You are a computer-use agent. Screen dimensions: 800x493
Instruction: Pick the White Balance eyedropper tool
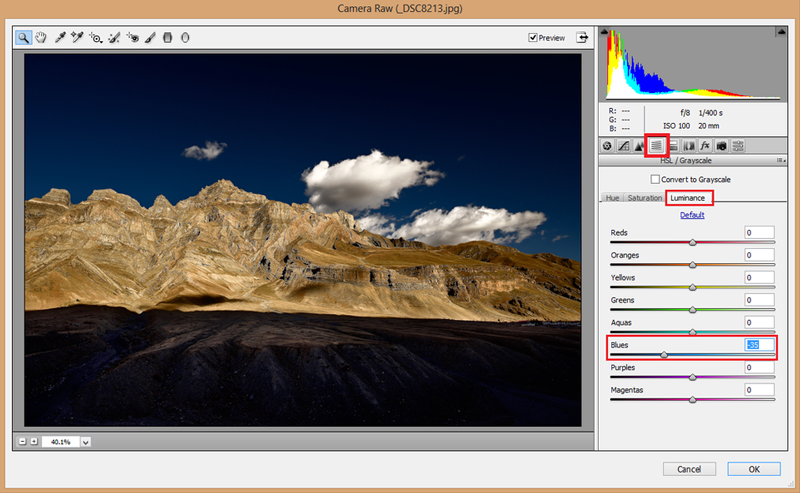point(61,38)
